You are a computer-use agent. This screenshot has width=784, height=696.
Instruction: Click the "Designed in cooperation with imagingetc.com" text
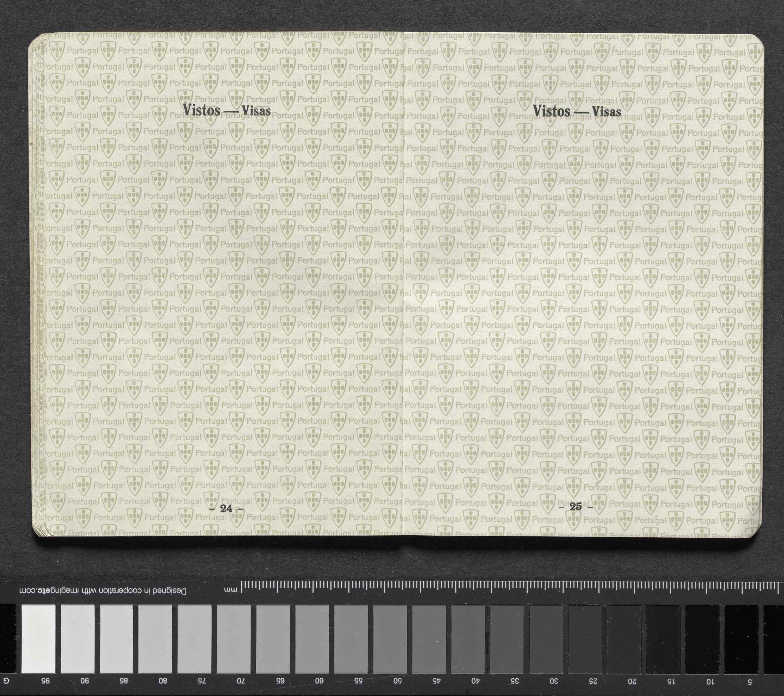coord(103,591)
